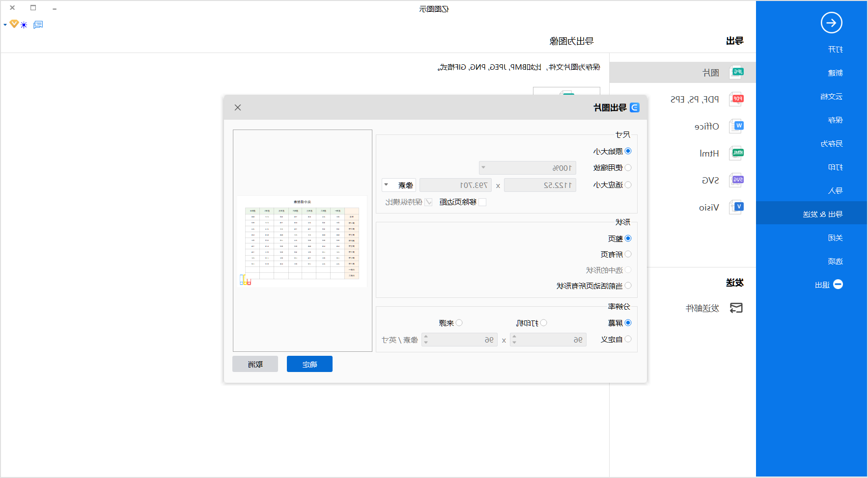Select the SVG export icon
This screenshot has height=478, width=868.
[x=736, y=180]
